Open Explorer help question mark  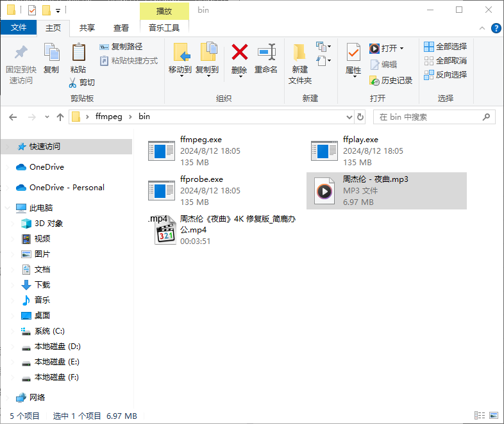(x=496, y=28)
